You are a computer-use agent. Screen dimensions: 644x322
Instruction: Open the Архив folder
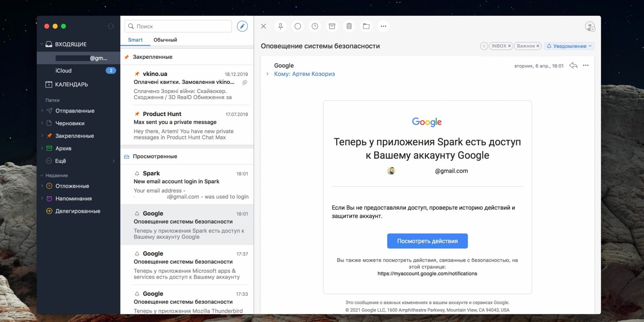pos(63,148)
